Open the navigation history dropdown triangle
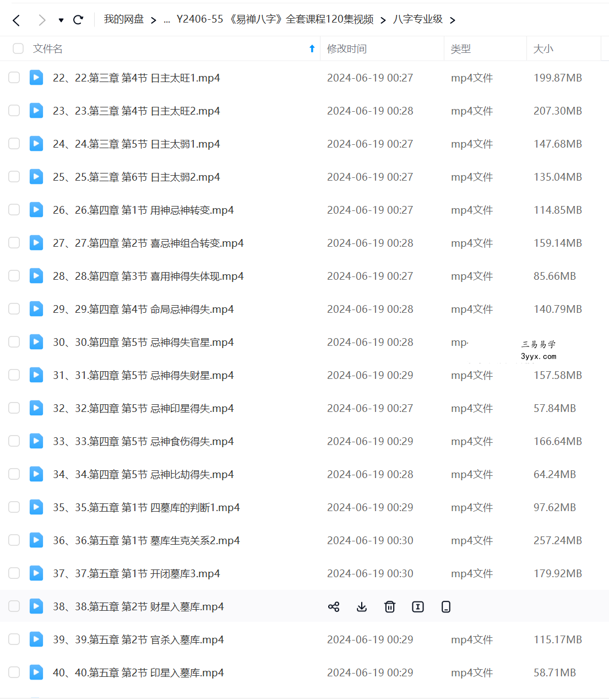 pos(61,20)
